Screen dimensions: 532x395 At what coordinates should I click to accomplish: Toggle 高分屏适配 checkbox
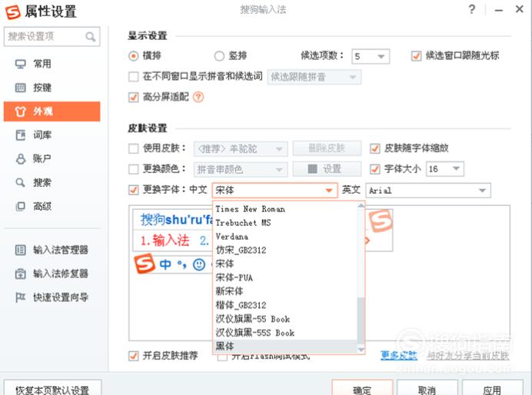click(134, 98)
